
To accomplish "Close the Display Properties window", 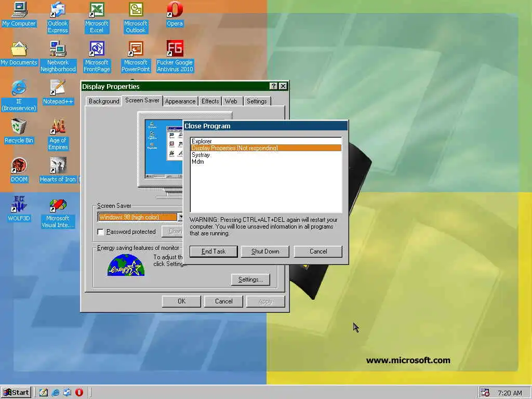I will (283, 86).
